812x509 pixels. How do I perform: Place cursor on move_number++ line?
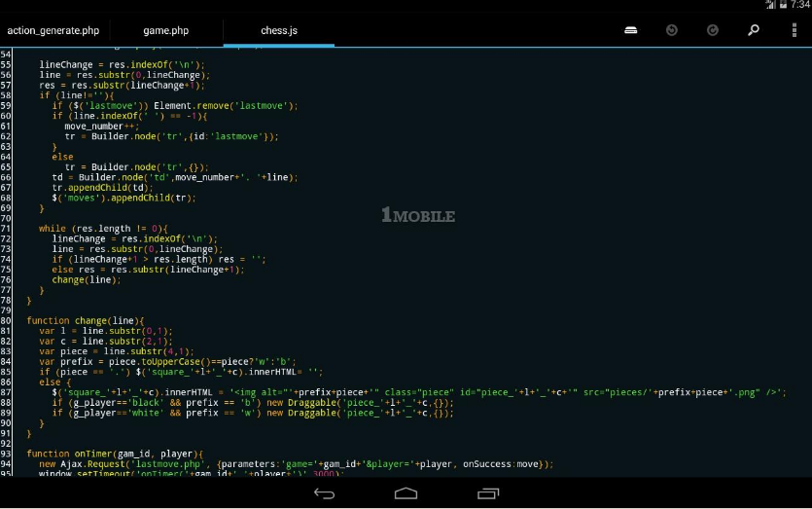coord(102,126)
